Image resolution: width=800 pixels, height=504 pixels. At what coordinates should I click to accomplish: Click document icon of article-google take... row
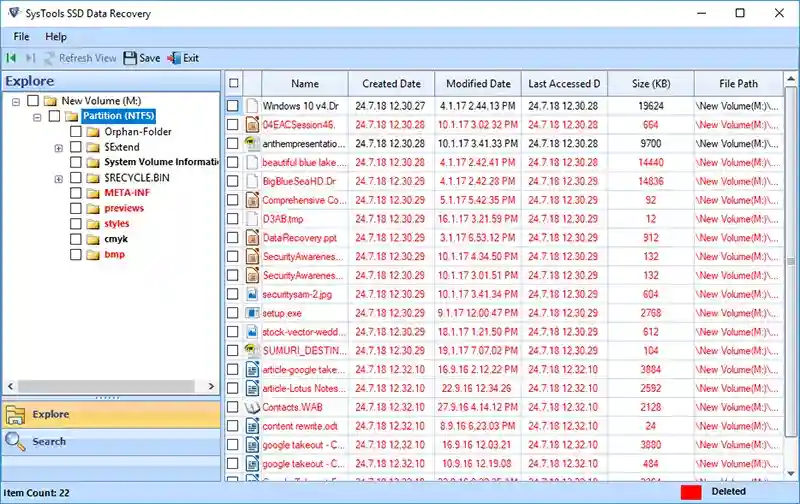(252, 369)
